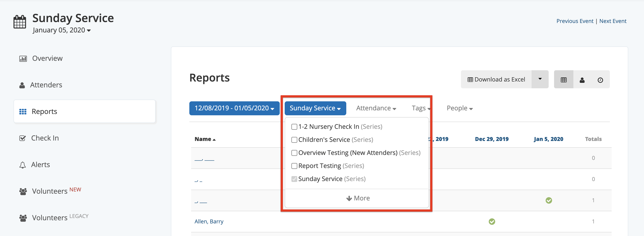This screenshot has height=236, width=644.
Task: Click the Volunteers LEGACY group icon
Action: pos(23,218)
